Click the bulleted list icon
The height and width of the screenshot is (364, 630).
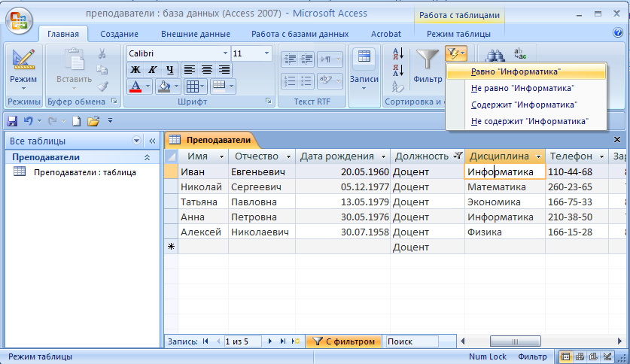[306, 81]
